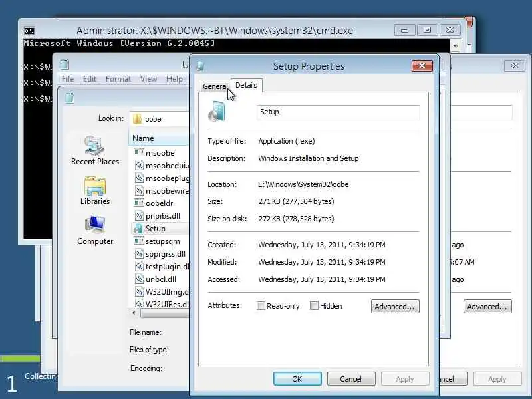Click the oobe folder icon
This screenshot has height=399, width=532.
(137, 119)
